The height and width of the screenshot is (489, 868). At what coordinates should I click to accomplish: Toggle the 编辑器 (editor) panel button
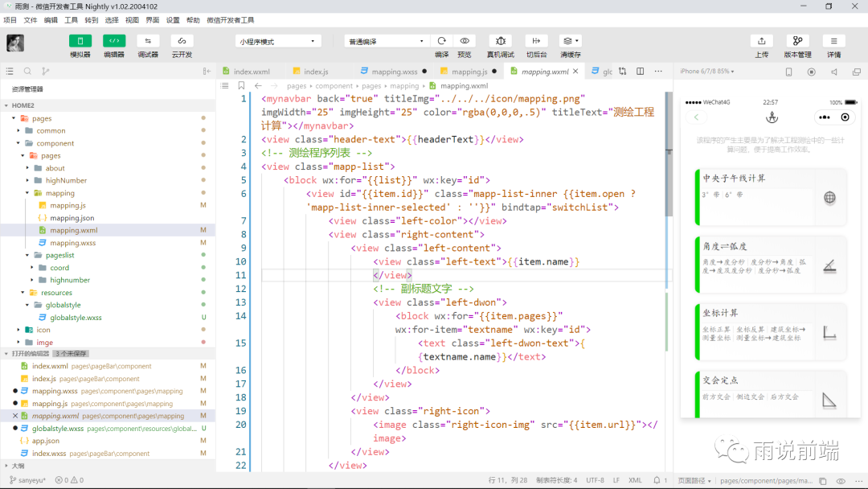[114, 41]
